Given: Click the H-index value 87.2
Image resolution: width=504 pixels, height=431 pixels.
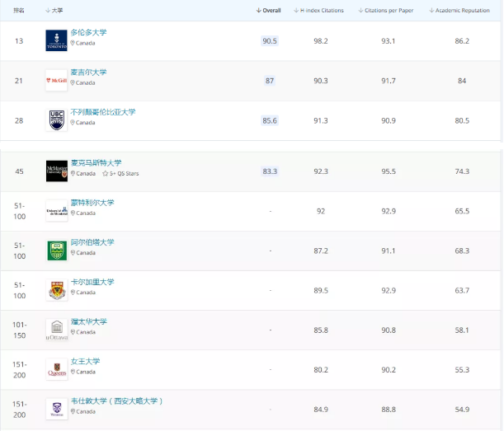Looking at the screenshot, I should [x=321, y=251].
